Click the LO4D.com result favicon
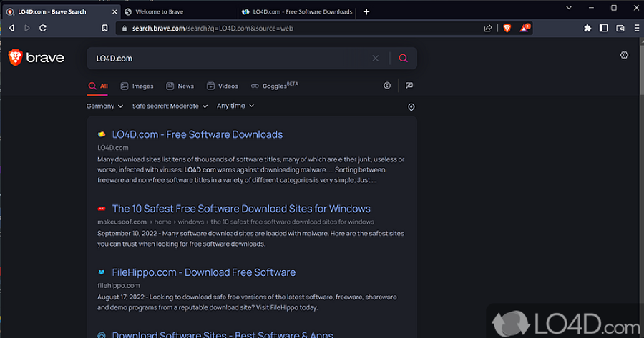 click(102, 134)
